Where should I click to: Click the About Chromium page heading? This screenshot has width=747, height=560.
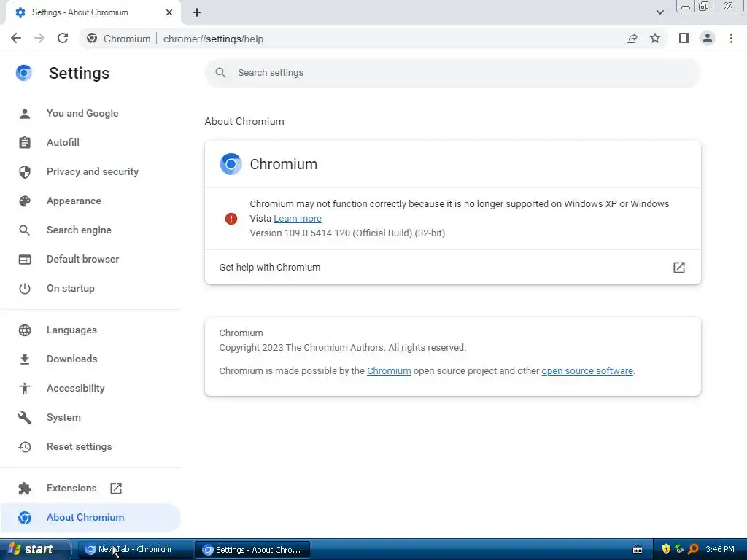pyautogui.click(x=244, y=122)
